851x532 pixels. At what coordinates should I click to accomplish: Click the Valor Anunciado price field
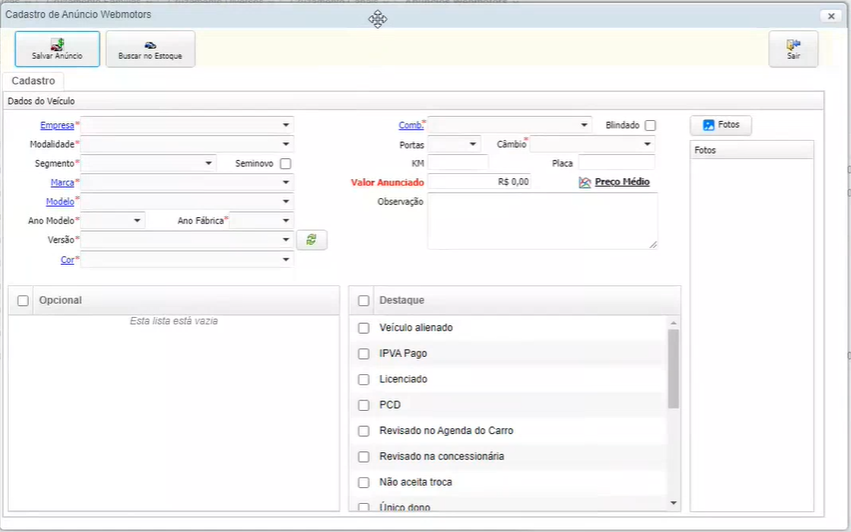479,182
